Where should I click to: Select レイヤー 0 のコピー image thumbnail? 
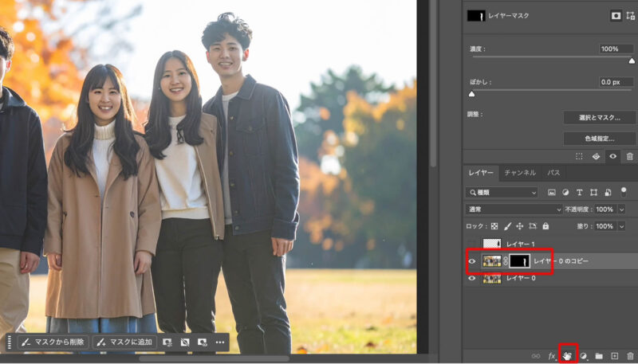[x=491, y=261]
